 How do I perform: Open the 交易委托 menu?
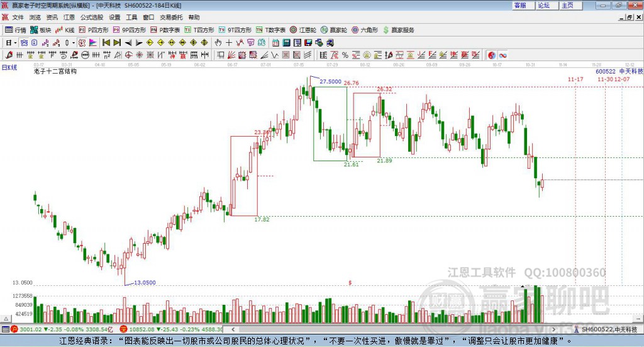click(171, 17)
